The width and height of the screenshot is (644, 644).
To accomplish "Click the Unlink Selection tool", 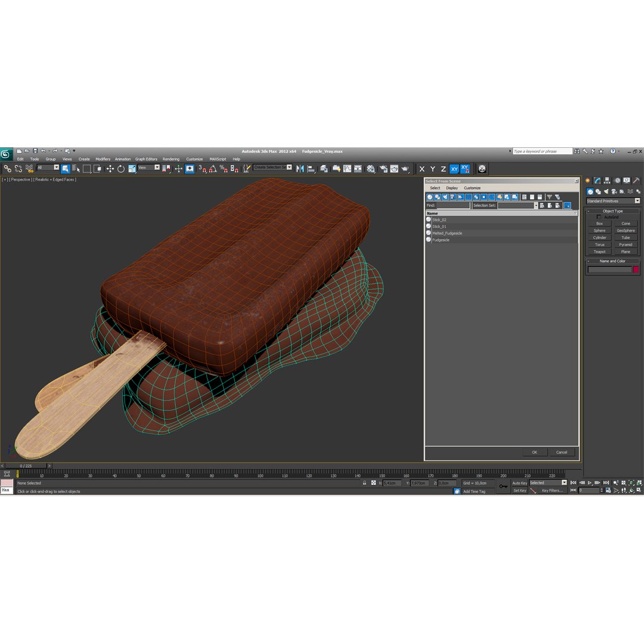I will click(18, 168).
